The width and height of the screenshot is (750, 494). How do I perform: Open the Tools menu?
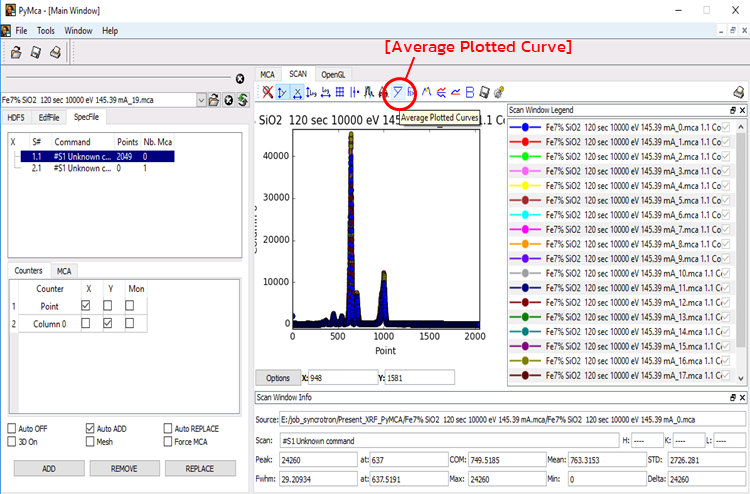46,31
